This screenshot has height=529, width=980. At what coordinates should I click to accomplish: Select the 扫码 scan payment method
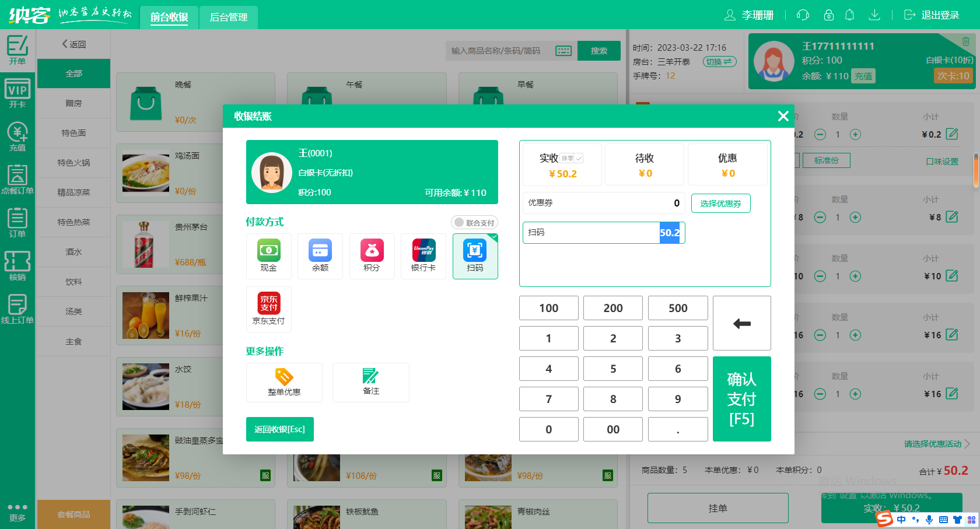click(x=475, y=257)
